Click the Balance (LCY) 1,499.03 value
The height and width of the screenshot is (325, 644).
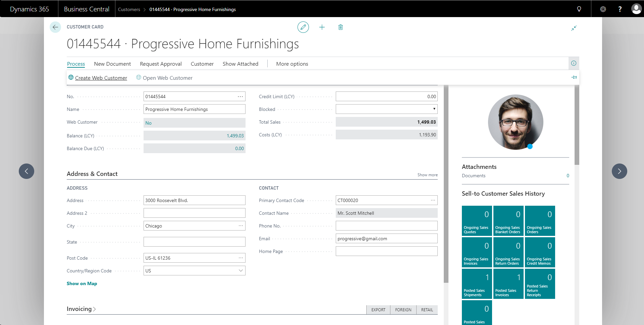click(235, 136)
